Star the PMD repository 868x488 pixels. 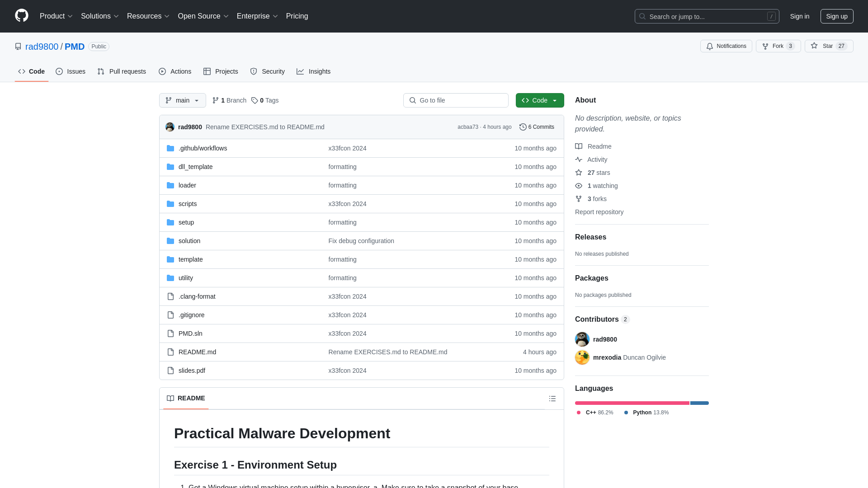pos(829,46)
